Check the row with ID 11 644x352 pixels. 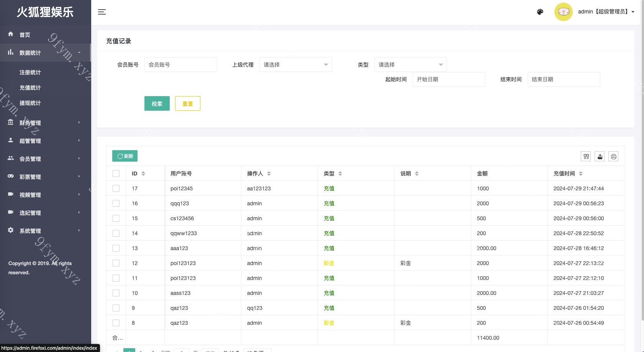click(x=116, y=278)
